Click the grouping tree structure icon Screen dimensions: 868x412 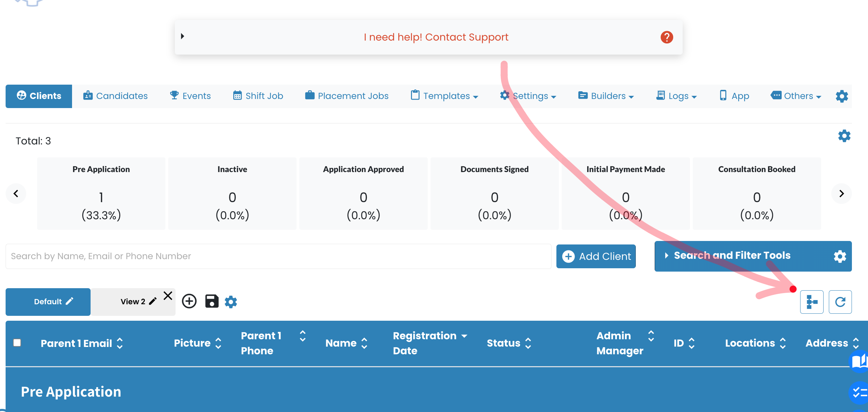[812, 302]
